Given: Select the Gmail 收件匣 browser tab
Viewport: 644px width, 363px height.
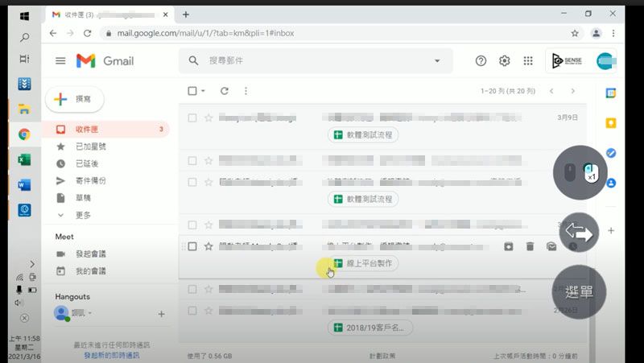Looking at the screenshot, I should click(109, 14).
